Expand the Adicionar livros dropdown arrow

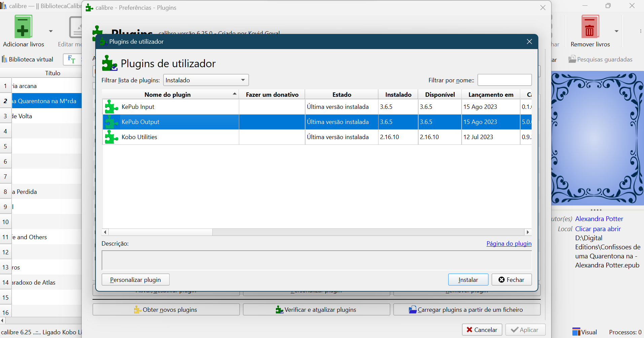click(x=51, y=31)
